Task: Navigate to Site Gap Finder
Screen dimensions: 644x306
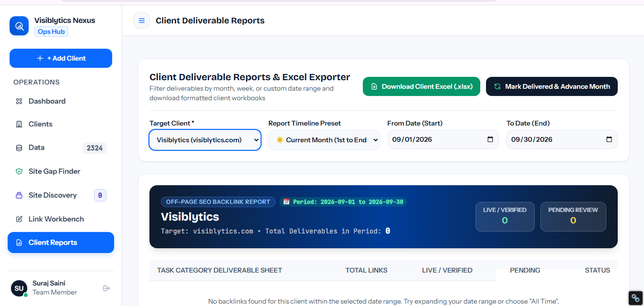Action: pos(61,171)
